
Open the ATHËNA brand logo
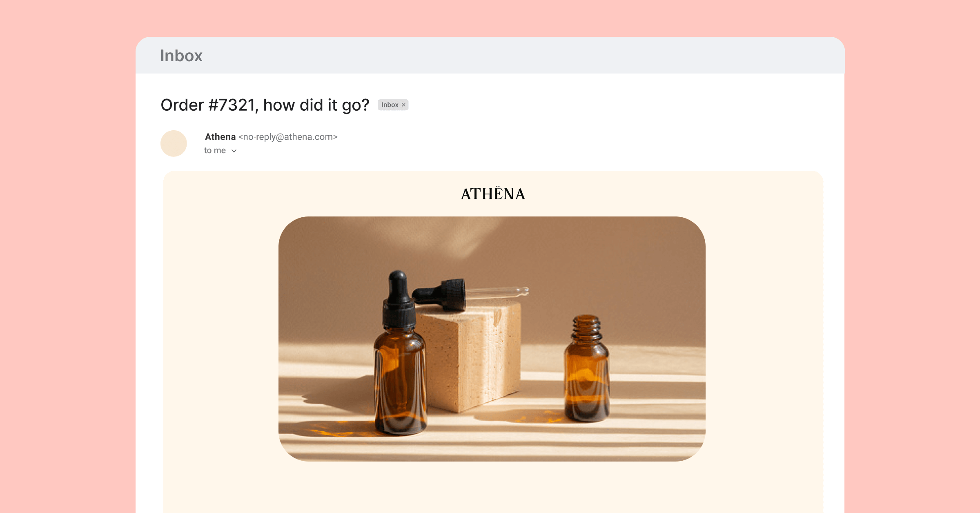(493, 194)
